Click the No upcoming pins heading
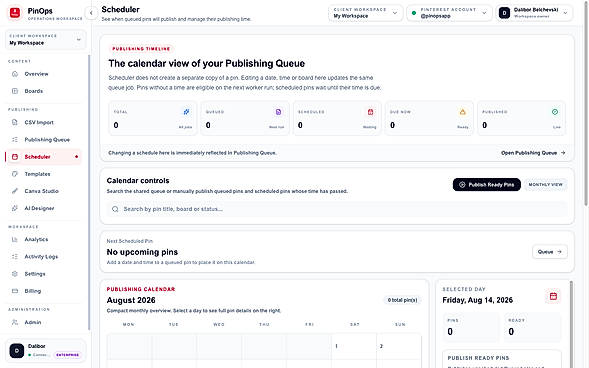This screenshot has width=589, height=368. (x=142, y=252)
